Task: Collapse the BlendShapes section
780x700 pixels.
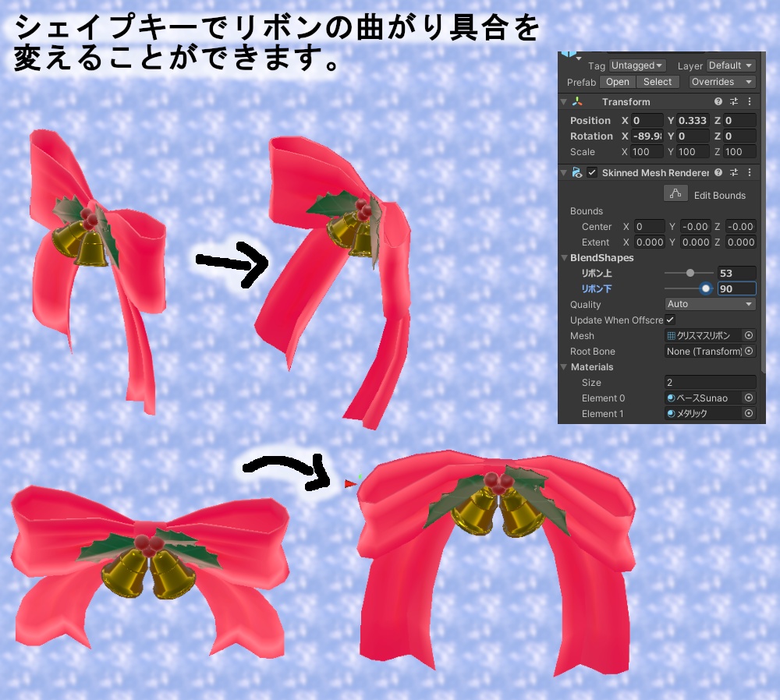Action: pyautogui.click(x=564, y=257)
